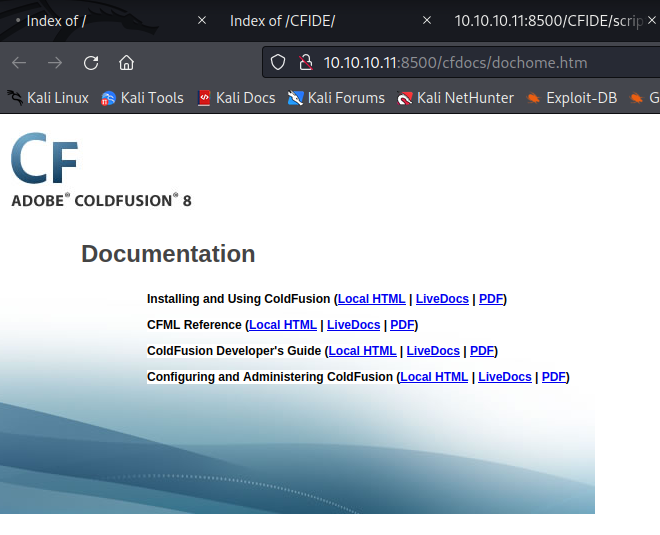Open PDF for CFML Reference

(x=402, y=325)
